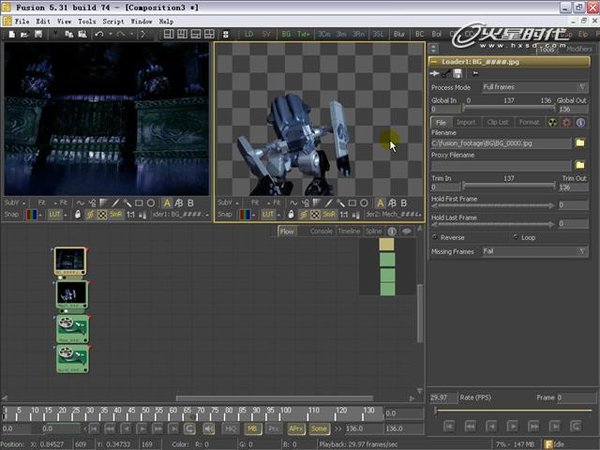Toggle the Loop checkbox

click(515, 237)
